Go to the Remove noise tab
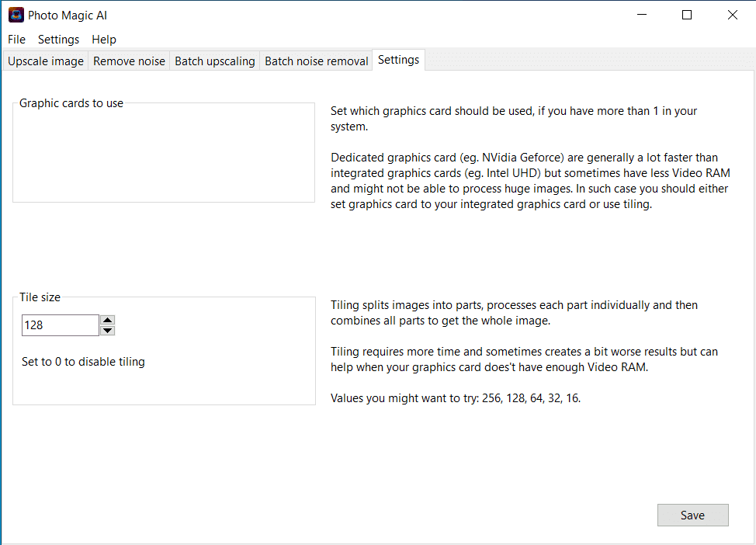 click(x=129, y=61)
